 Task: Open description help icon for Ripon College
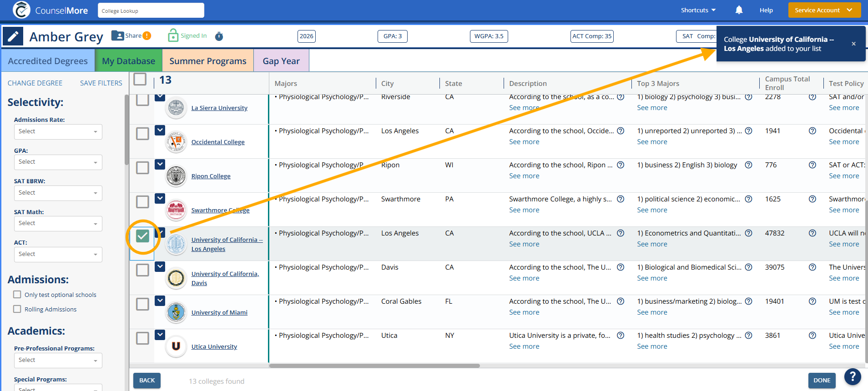pos(621,165)
